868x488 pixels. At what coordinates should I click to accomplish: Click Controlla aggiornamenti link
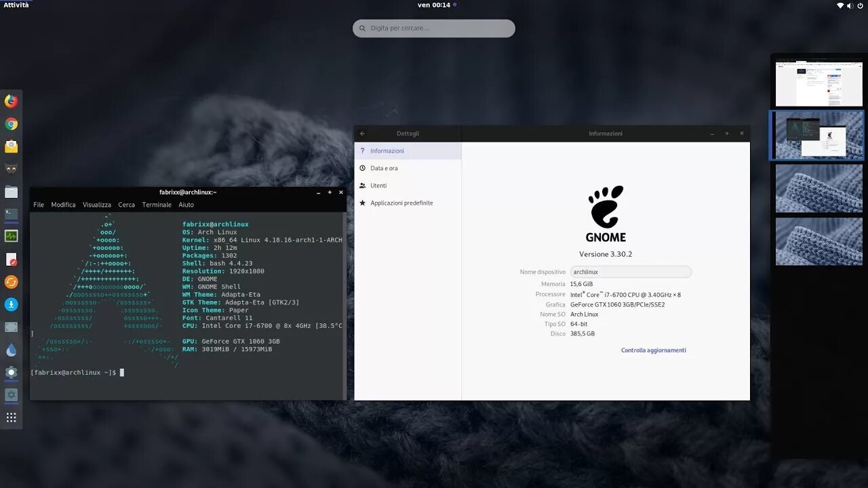654,350
